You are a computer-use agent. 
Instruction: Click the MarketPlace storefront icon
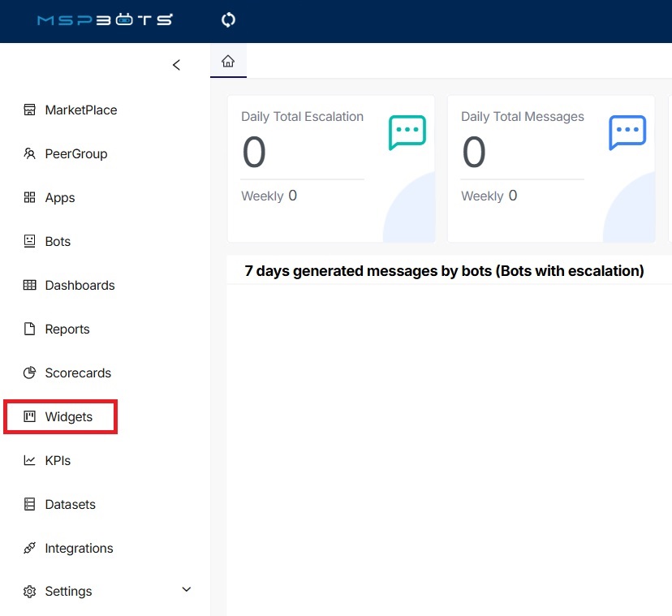point(30,110)
